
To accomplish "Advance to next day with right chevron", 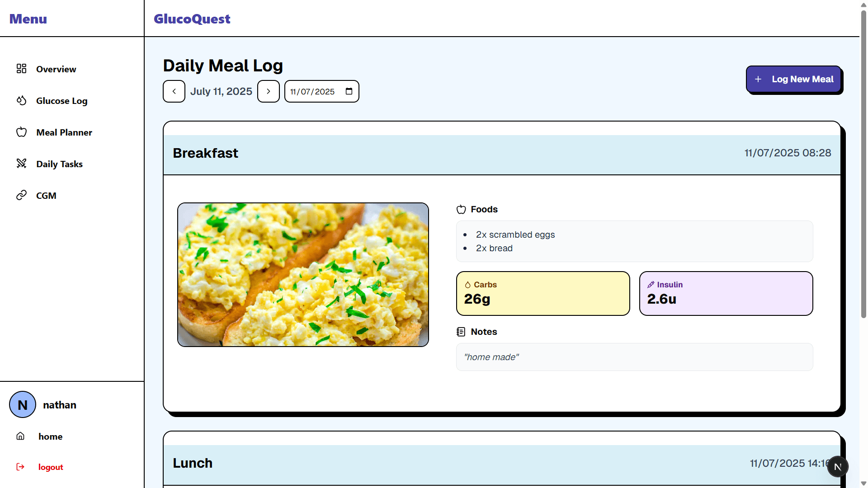I will [268, 91].
